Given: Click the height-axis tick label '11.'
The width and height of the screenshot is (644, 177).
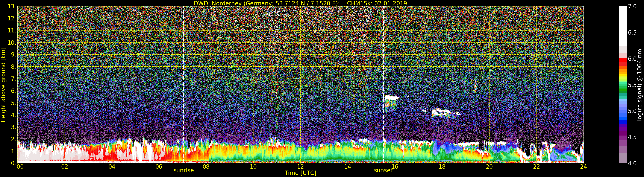Looking at the screenshot, I should point(12,31).
